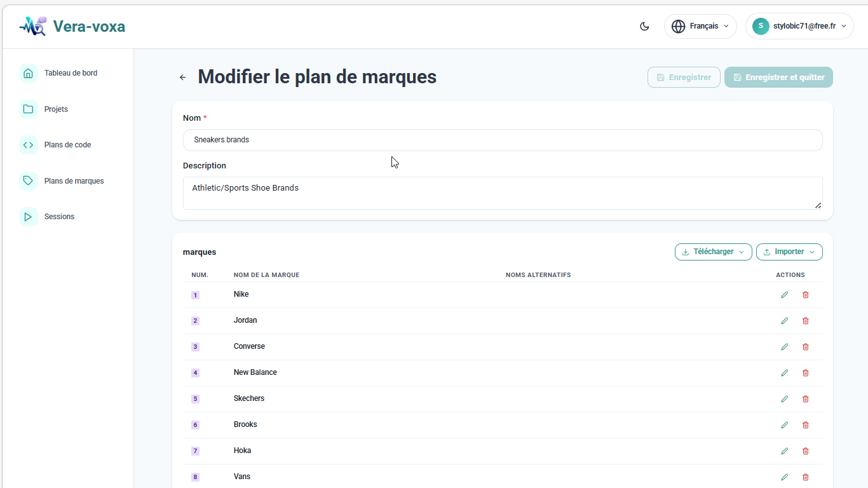
Task: Edit the Skechers brand
Action: pos(785,399)
